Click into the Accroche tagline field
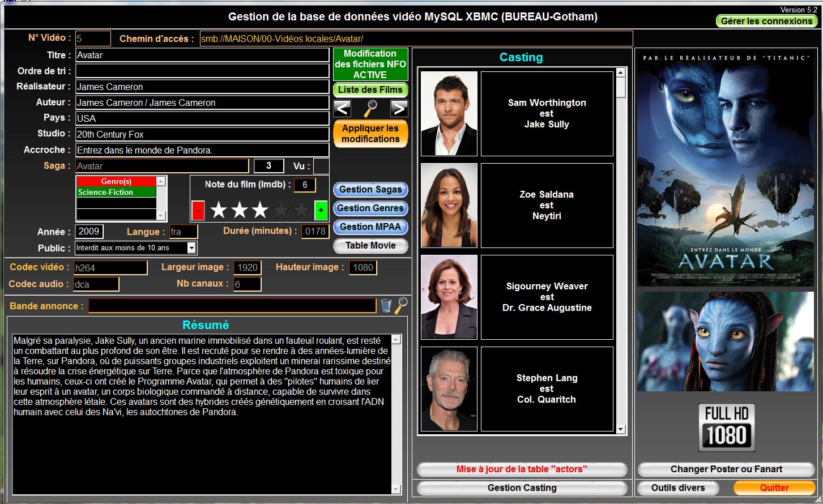 point(202,150)
